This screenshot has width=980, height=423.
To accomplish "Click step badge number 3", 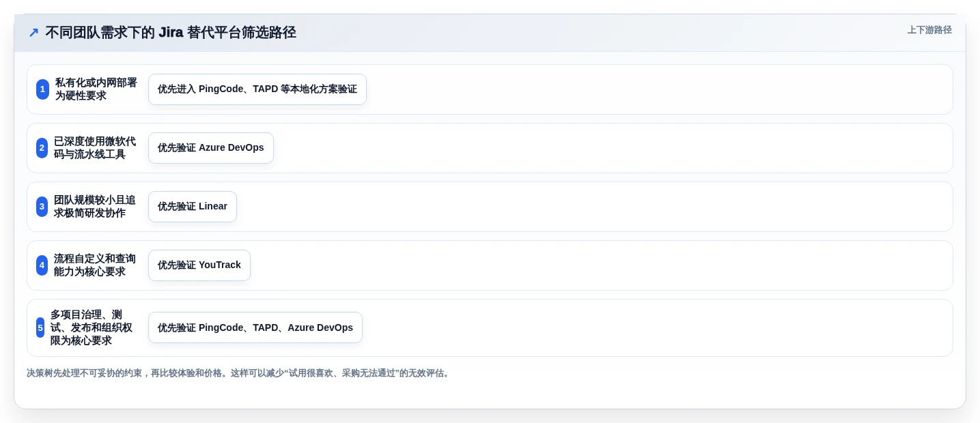I will coord(42,207).
